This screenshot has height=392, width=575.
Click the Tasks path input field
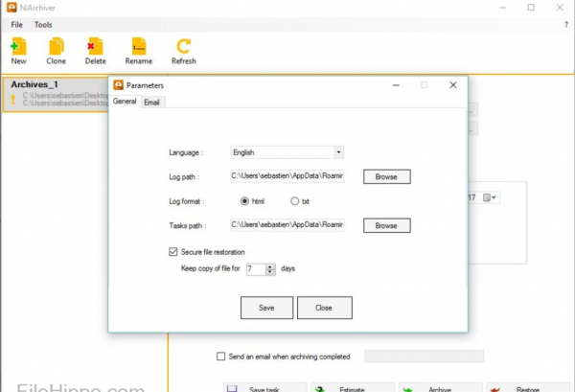pyautogui.click(x=287, y=225)
